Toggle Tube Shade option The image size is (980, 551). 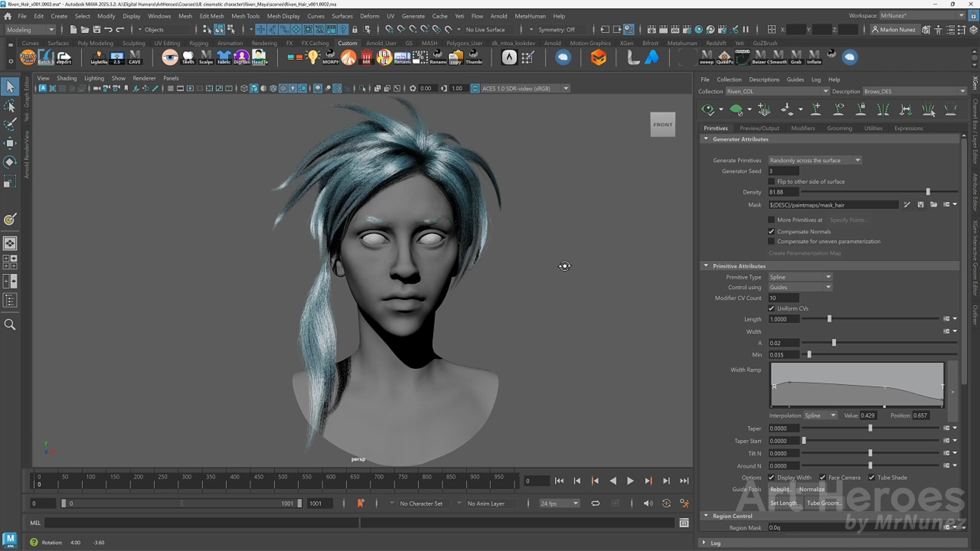872,478
